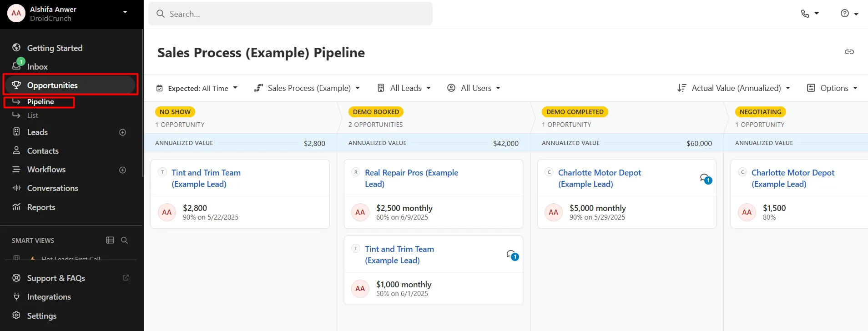Open the help question mark menu
The width and height of the screenshot is (868, 331).
point(845,14)
